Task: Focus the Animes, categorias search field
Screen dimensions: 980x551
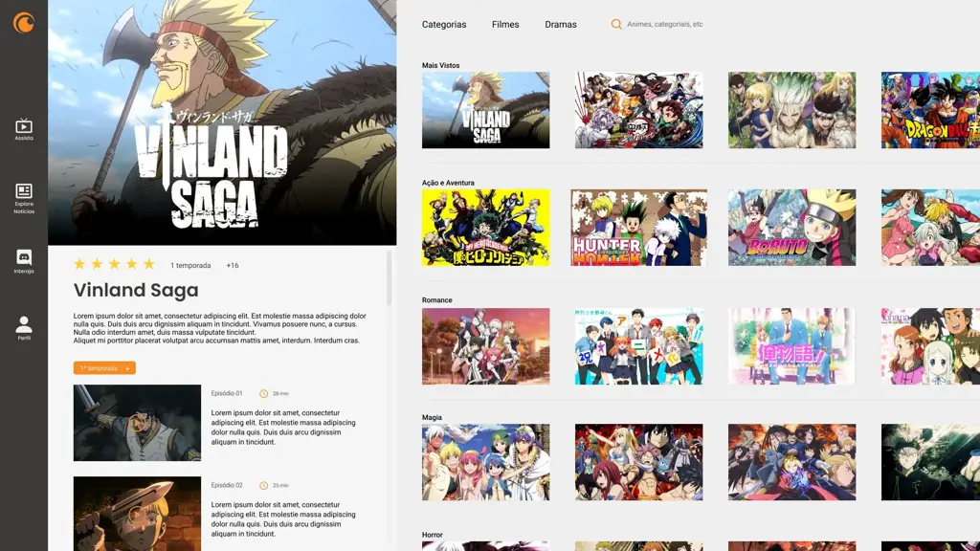Action: [x=664, y=24]
